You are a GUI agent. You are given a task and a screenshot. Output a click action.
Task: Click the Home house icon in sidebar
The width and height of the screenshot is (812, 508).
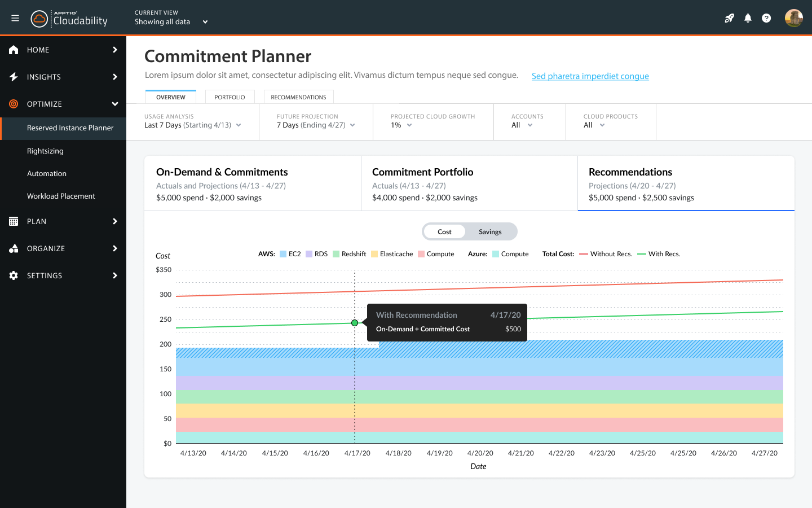[14, 50]
